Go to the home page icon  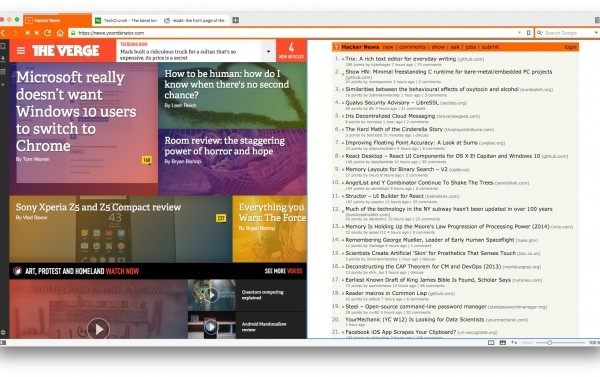[60, 33]
